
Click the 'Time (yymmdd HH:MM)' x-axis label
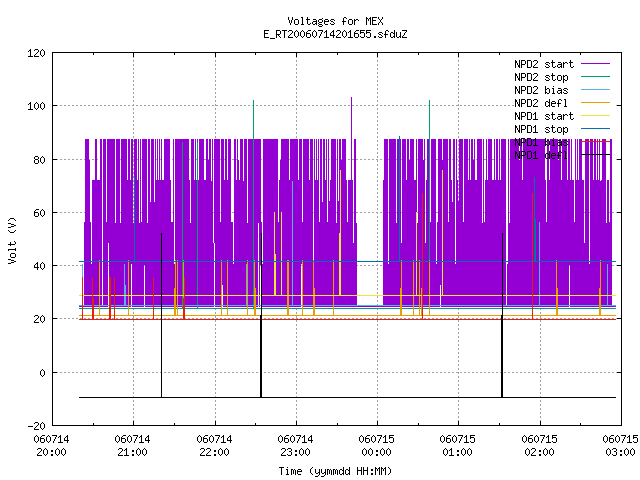pos(335,471)
